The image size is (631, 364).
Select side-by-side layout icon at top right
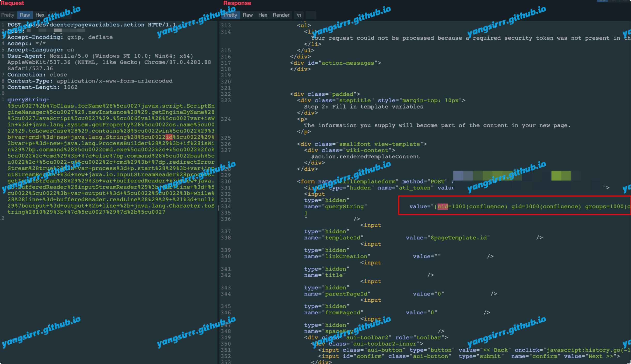(x=602, y=1)
